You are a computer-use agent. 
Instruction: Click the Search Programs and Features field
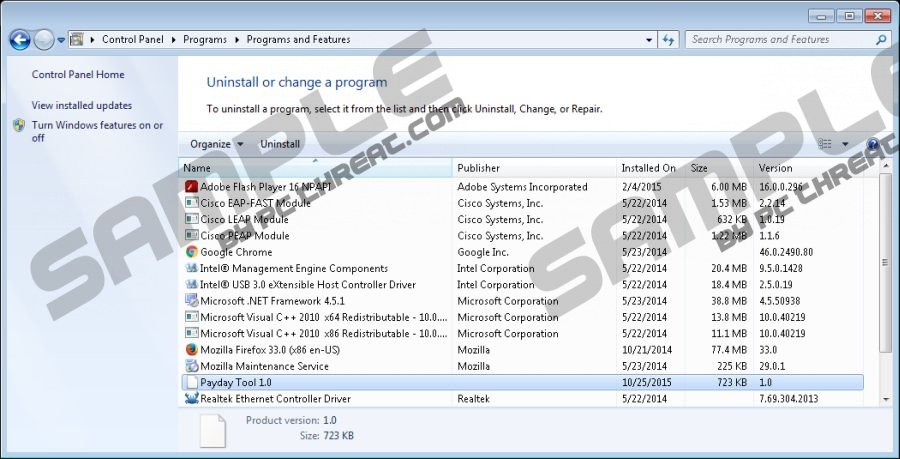tap(780, 40)
